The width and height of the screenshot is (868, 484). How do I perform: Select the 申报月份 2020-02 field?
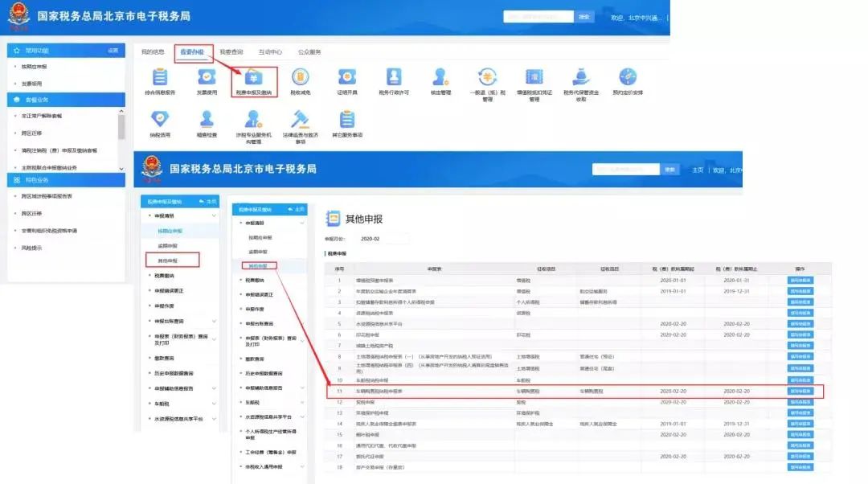(x=383, y=239)
